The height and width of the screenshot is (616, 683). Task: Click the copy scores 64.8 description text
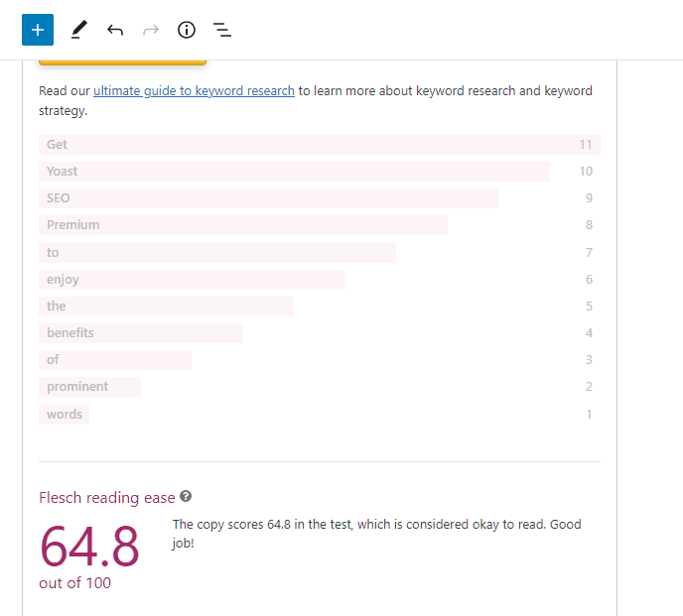377,534
